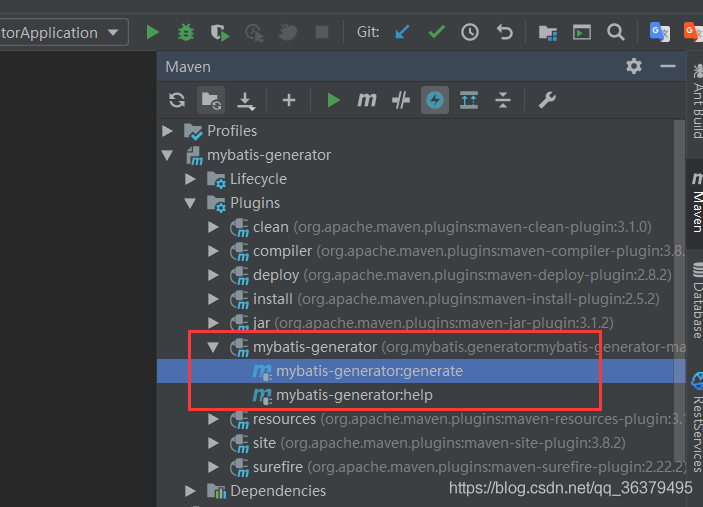Open the Execute Maven Goal dialog
The height and width of the screenshot is (507, 703).
pos(367,100)
